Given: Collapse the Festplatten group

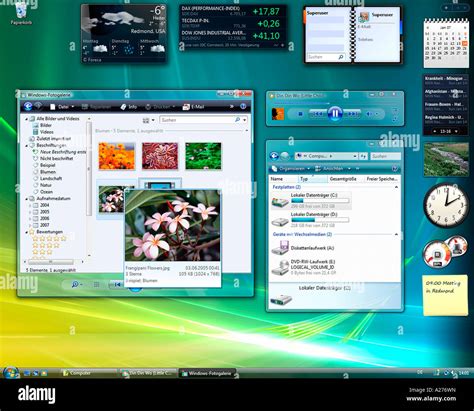Looking at the screenshot, I should (396, 187).
